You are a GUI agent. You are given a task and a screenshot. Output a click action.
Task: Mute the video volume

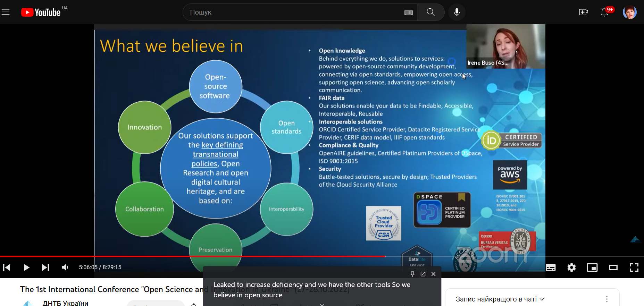(x=65, y=267)
